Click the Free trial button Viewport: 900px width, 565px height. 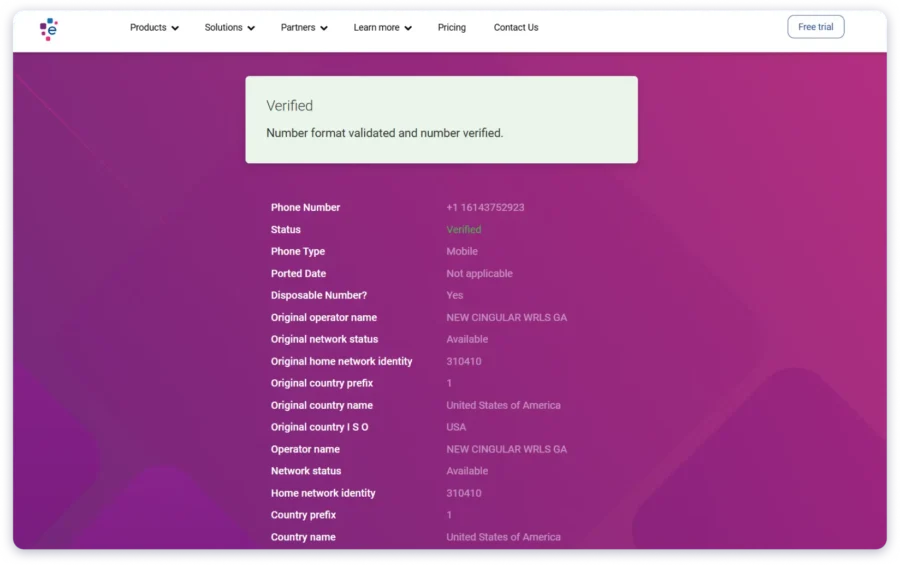tap(816, 27)
